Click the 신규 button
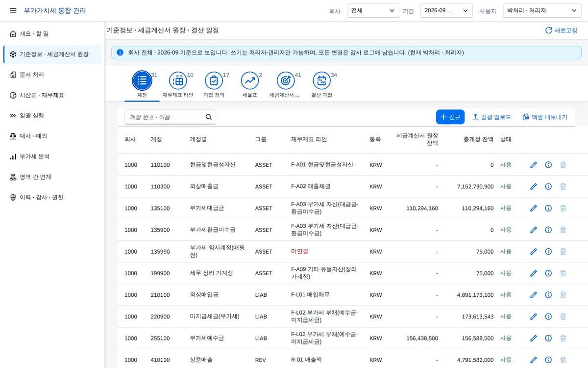Screen dimensions: 588x368 pos(450,117)
